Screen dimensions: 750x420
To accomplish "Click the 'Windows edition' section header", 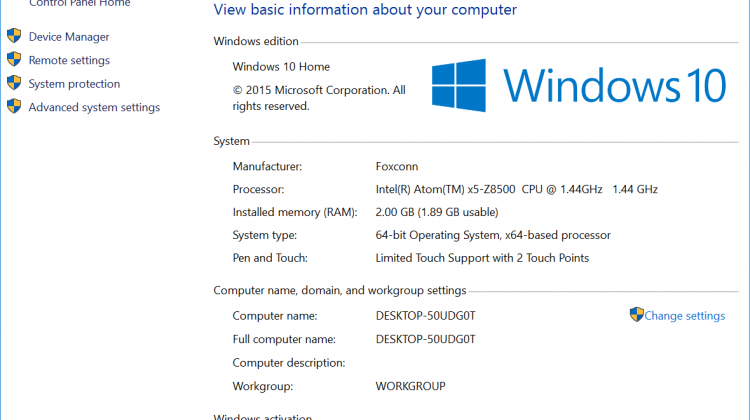I will 256,41.
